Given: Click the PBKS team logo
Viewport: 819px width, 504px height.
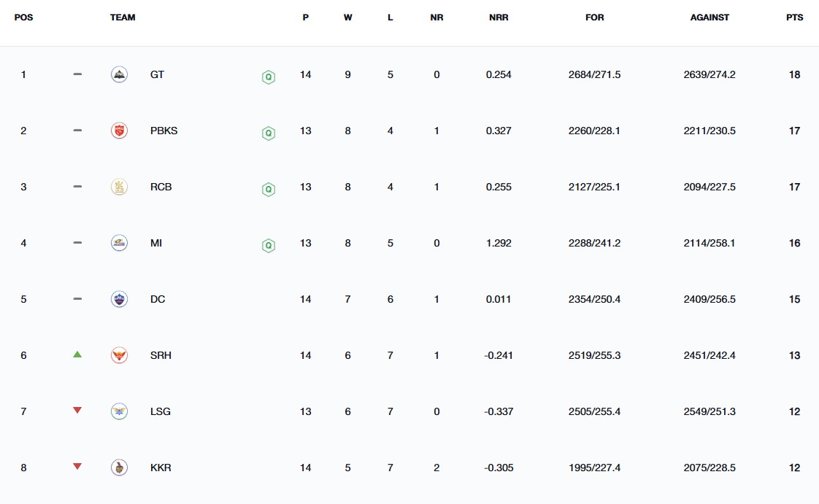Looking at the screenshot, I should click(x=119, y=131).
